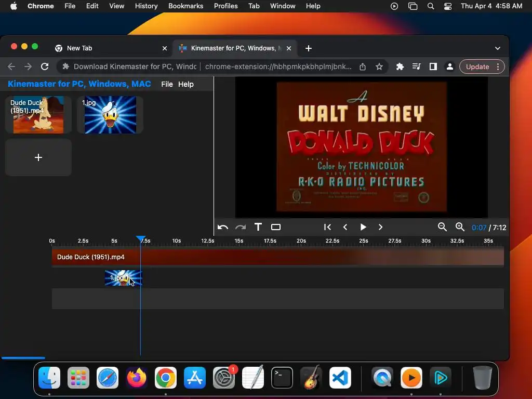Open Firefox from the Dock

(x=137, y=378)
